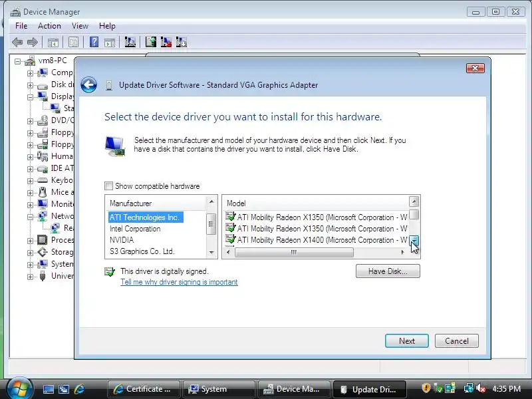Click the muted volume tray icon

point(481,388)
